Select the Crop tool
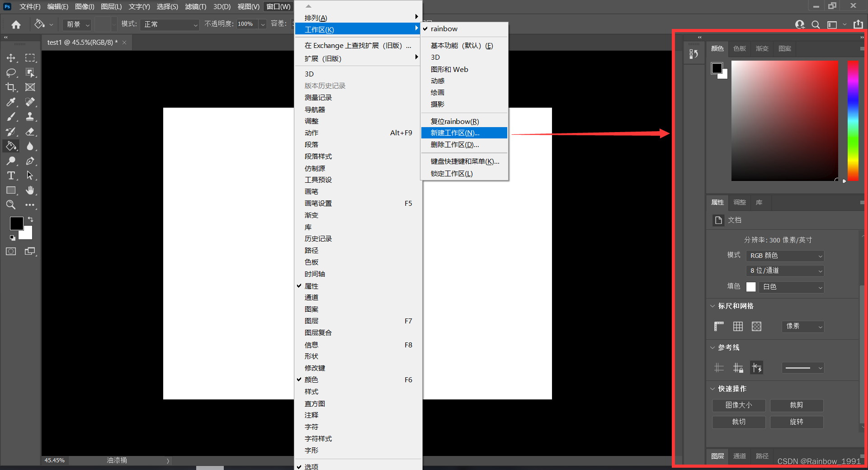 click(11, 87)
